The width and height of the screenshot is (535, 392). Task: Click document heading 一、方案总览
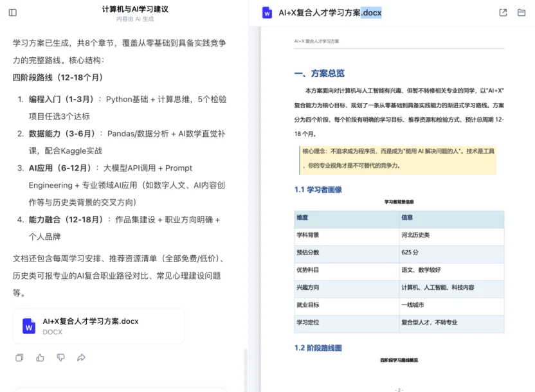coord(320,73)
